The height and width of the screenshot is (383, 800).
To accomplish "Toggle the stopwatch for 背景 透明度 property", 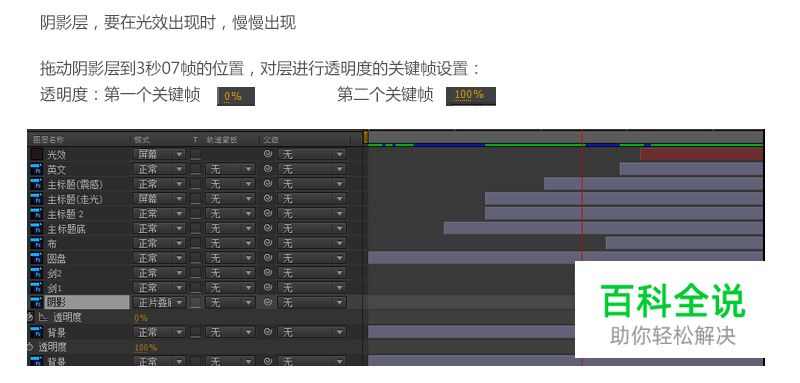I will [30, 347].
